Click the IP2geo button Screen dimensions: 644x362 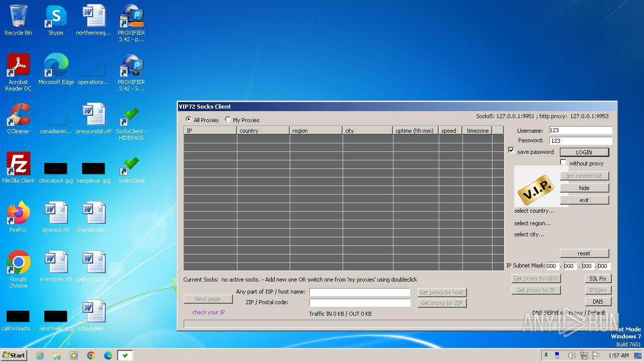598,290
